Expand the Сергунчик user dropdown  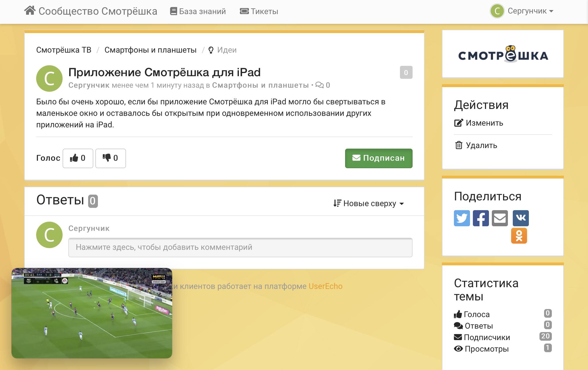point(530,11)
